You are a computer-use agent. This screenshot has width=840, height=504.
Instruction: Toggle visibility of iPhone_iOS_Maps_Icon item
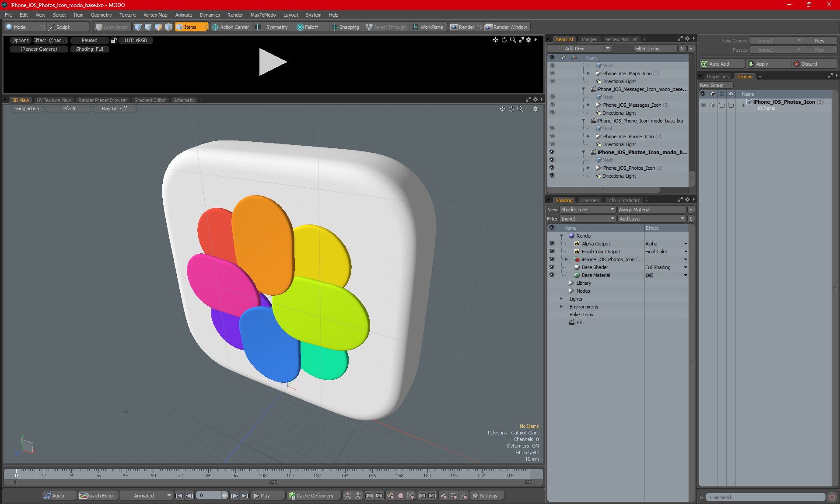pyautogui.click(x=552, y=73)
